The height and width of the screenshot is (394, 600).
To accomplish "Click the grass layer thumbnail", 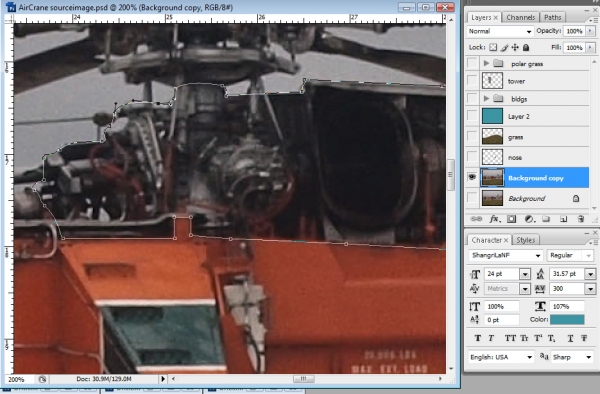I will [492, 137].
